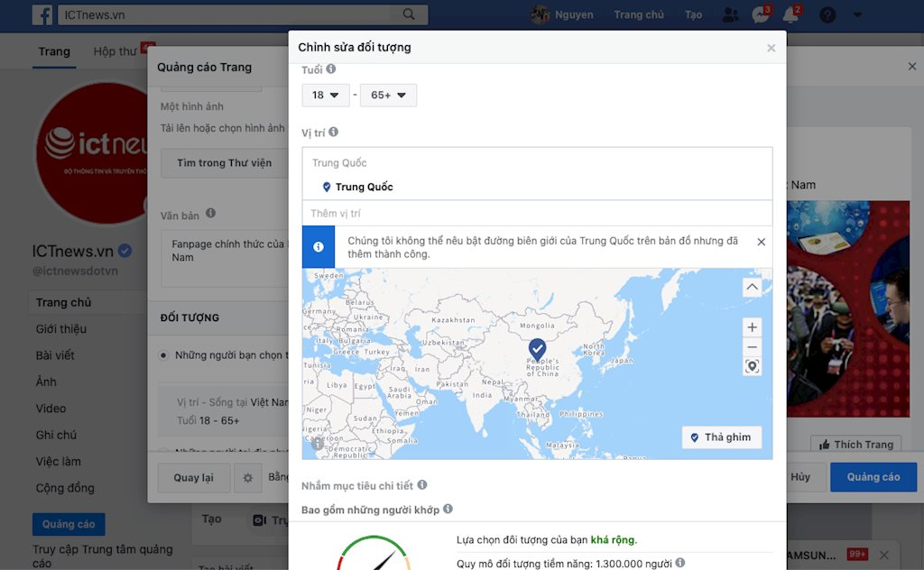Click the Quay lại button

tap(193, 478)
